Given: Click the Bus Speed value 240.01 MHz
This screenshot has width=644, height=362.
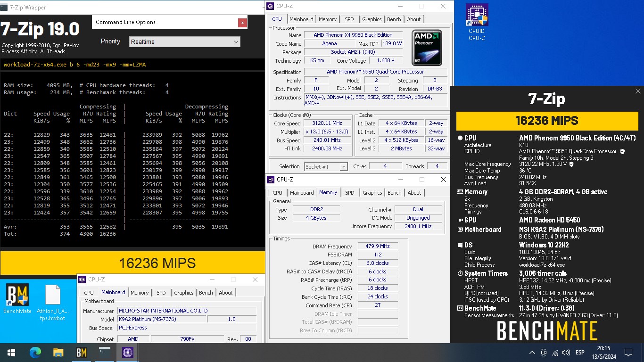Looking at the screenshot, I should 328,140.
